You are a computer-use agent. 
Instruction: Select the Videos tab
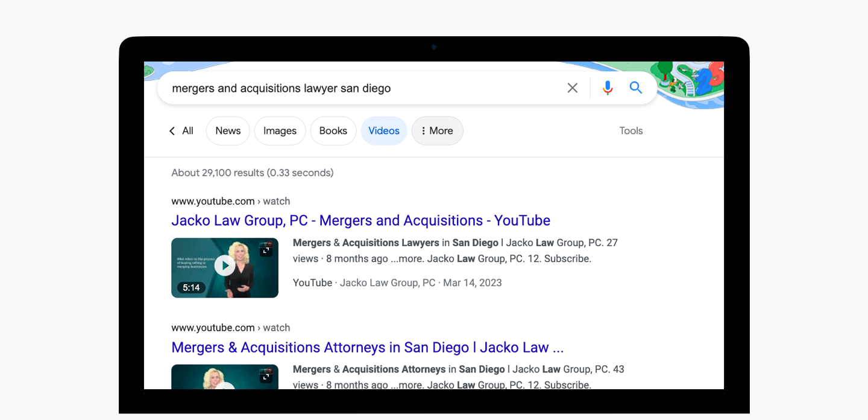click(384, 131)
